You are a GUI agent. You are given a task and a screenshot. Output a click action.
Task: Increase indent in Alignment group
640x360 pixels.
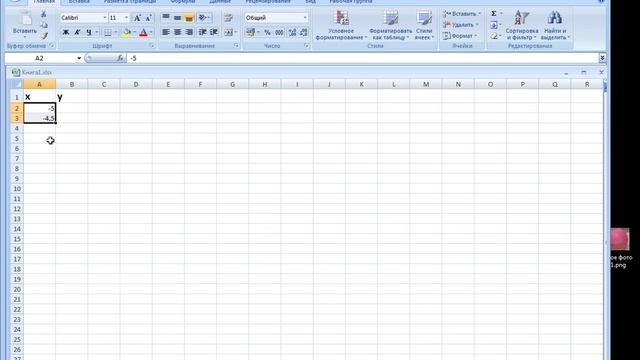tap(213, 32)
